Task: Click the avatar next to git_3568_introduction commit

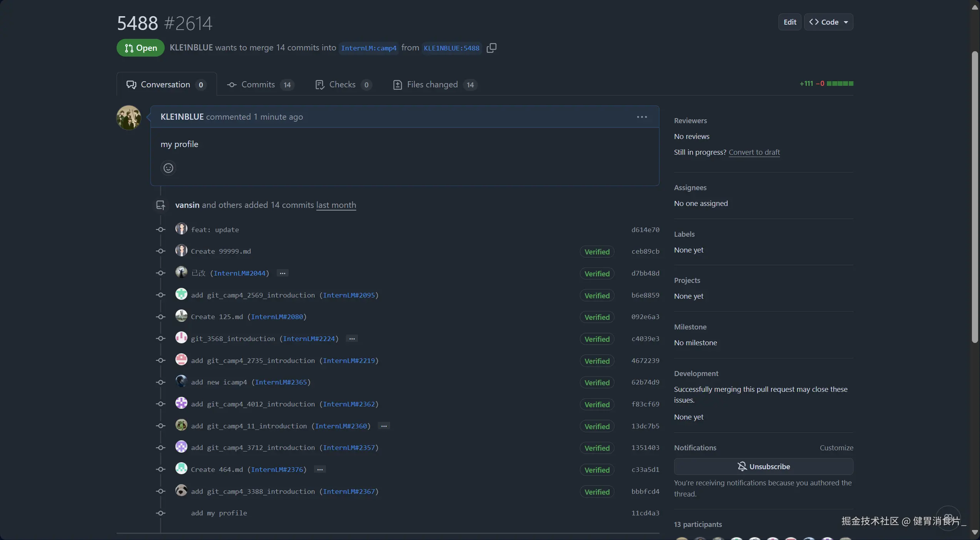Action: [181, 338]
